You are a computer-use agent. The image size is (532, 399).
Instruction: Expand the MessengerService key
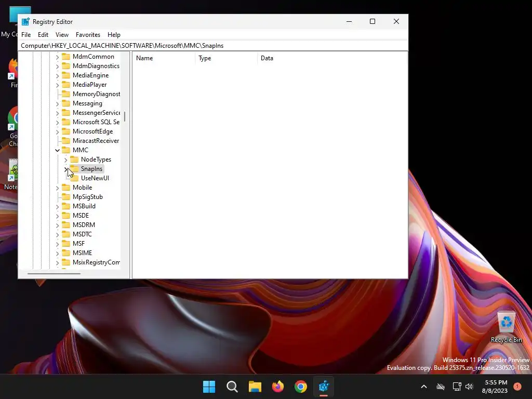click(x=57, y=113)
